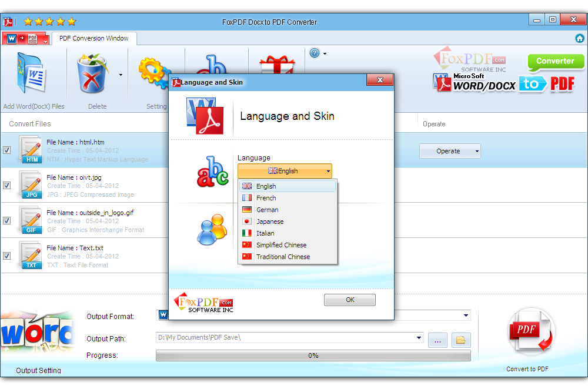Click the FoxPDF Software Inc logo in dialog
Image resolution: width=588 pixels, height=386 pixels.
(203, 303)
